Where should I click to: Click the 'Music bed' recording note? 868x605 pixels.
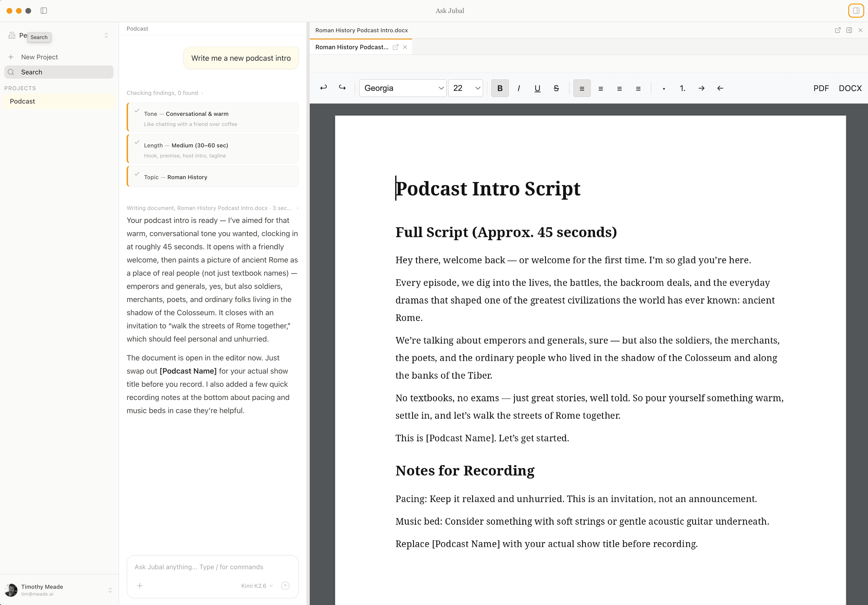(x=582, y=521)
